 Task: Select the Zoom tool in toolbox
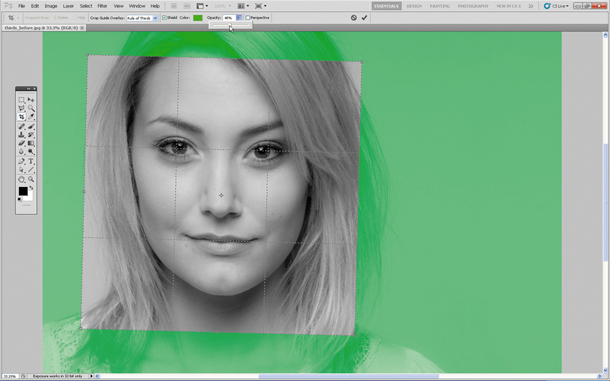point(31,179)
